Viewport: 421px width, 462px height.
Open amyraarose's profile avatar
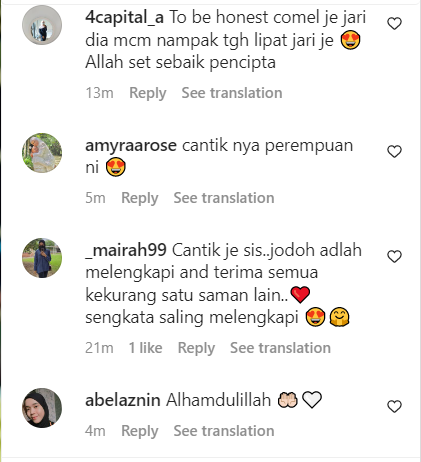[x=42, y=153]
